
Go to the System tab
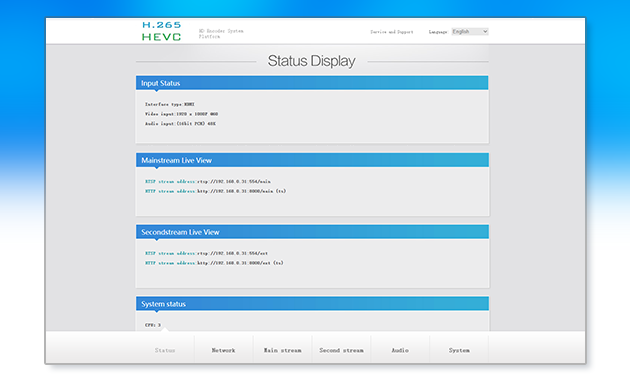point(459,350)
